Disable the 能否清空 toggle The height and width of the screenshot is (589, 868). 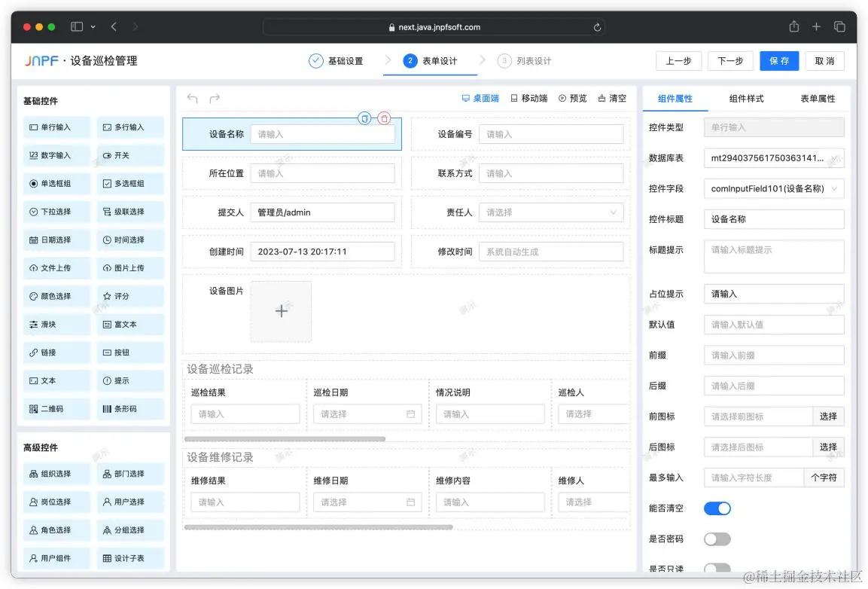click(x=717, y=508)
